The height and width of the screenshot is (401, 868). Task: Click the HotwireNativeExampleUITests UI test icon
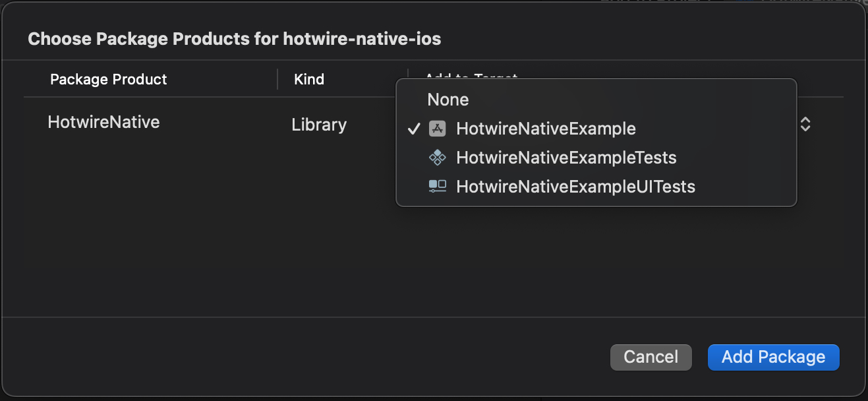click(438, 187)
